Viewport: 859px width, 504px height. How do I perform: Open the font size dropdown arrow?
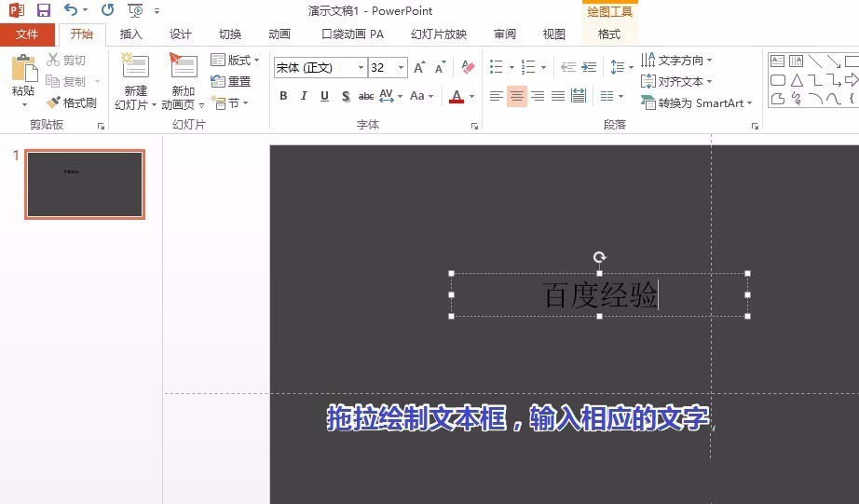[x=401, y=67]
